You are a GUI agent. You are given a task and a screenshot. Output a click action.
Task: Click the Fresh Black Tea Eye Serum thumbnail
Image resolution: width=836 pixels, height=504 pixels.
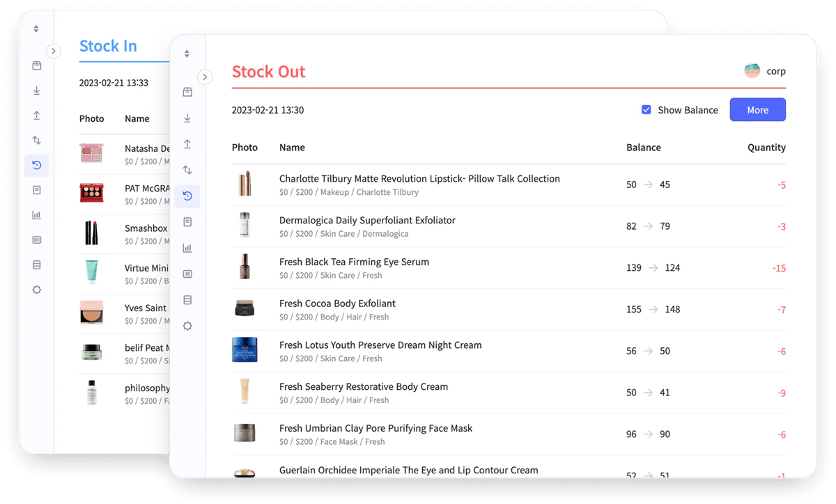(245, 267)
